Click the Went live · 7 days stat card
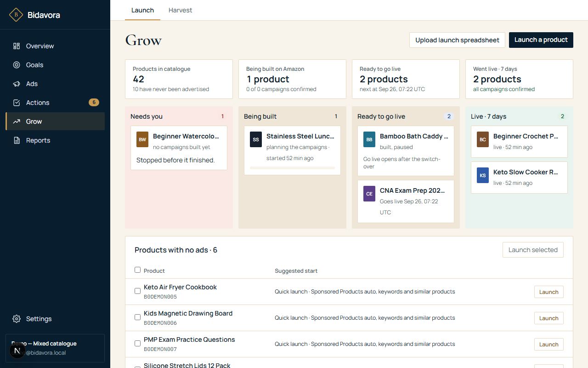 519,79
